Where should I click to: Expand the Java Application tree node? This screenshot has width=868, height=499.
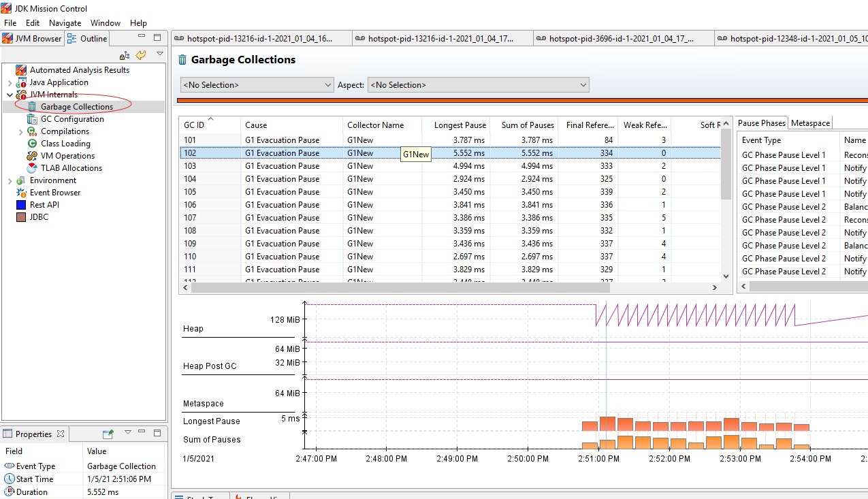[x=10, y=82]
